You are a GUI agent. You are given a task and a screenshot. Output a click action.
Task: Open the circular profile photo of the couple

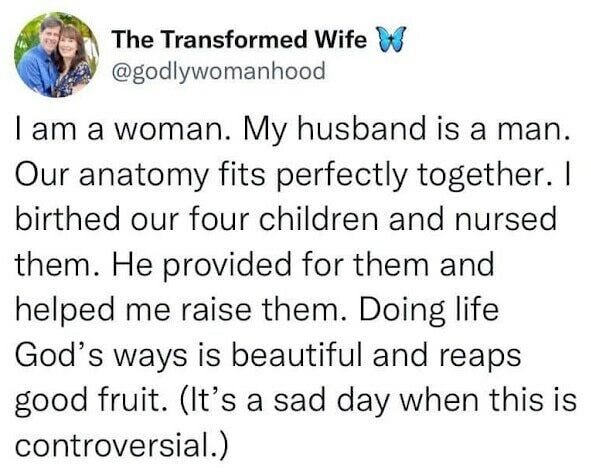click(x=57, y=55)
